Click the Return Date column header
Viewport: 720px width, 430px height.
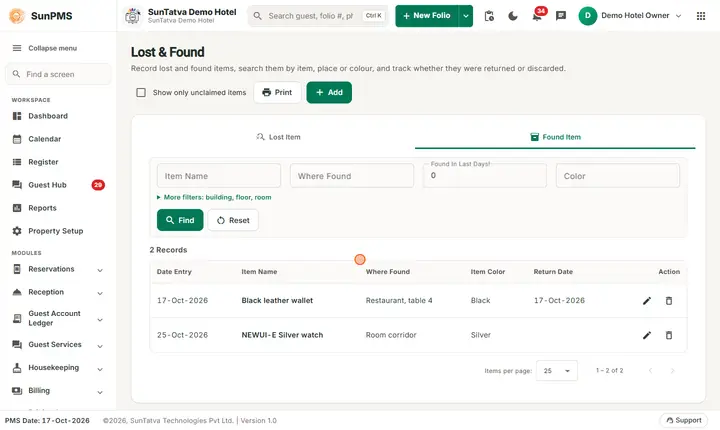coord(553,272)
